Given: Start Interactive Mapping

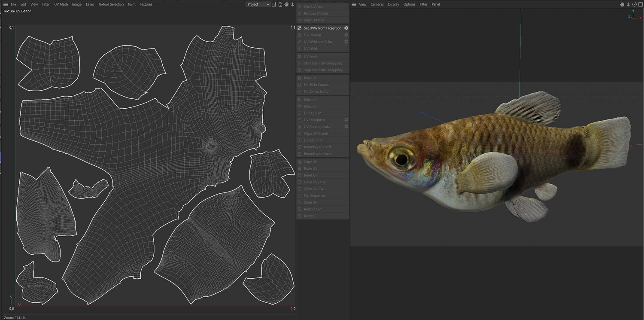Looking at the screenshot, I should (x=322, y=63).
